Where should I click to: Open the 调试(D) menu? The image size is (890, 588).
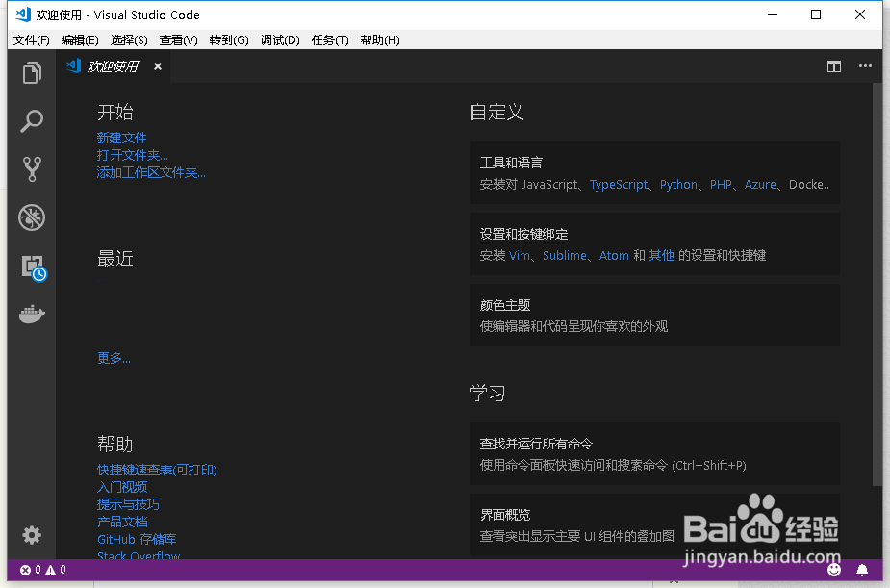(x=280, y=40)
